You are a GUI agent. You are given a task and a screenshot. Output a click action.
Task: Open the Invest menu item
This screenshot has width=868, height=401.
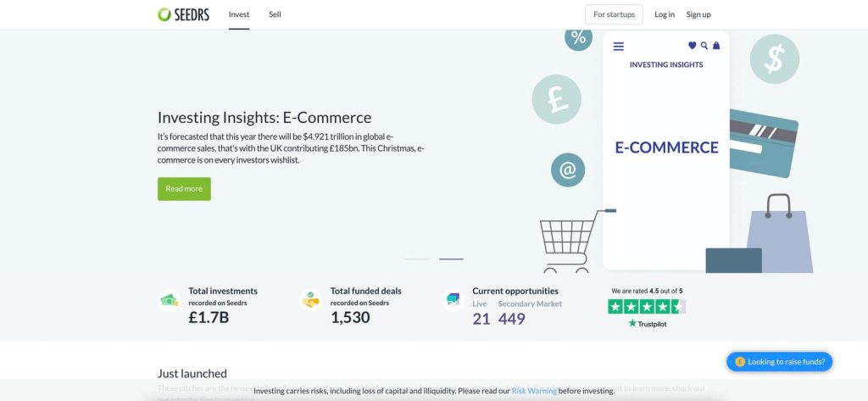pyautogui.click(x=239, y=14)
